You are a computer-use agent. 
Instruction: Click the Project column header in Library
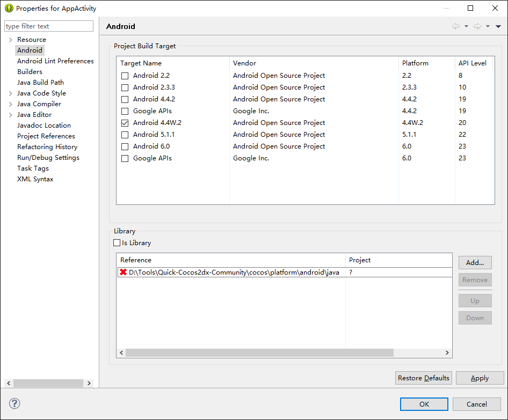click(x=399, y=260)
